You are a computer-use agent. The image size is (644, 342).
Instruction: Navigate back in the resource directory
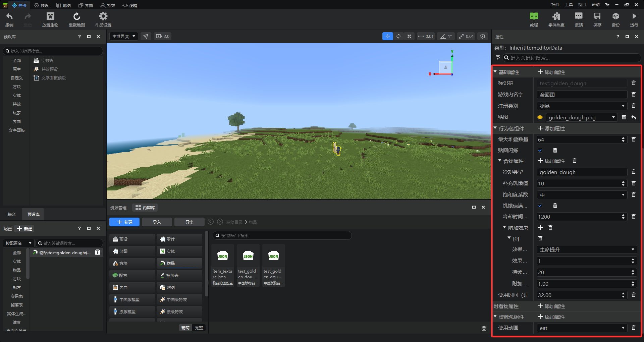click(211, 222)
